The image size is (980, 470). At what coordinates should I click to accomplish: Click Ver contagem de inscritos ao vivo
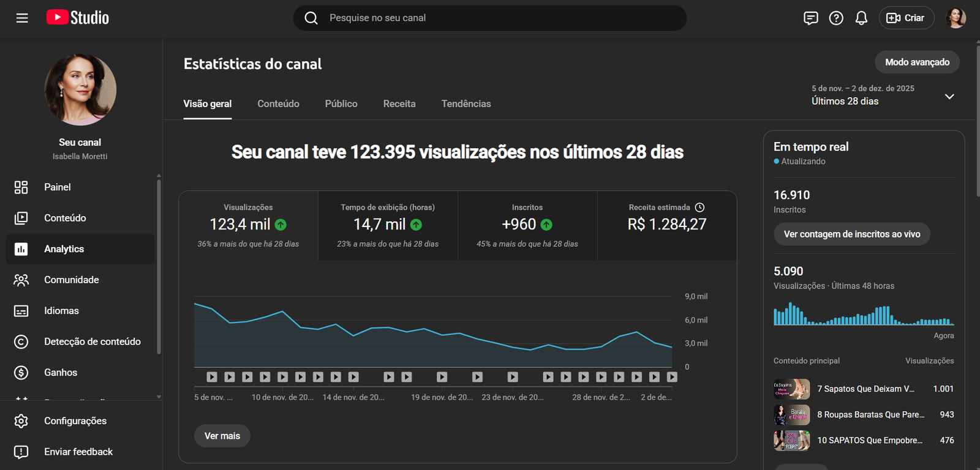tap(852, 234)
